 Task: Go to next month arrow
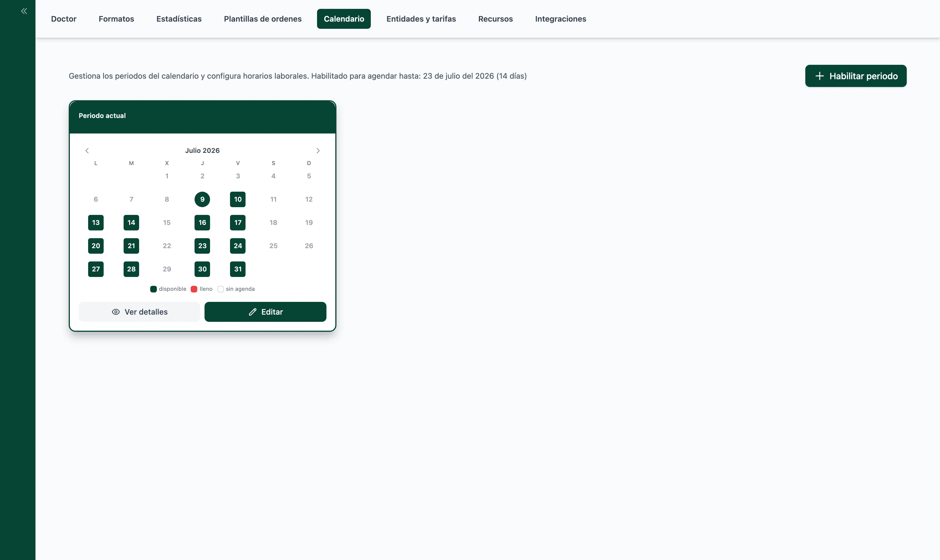point(318,151)
